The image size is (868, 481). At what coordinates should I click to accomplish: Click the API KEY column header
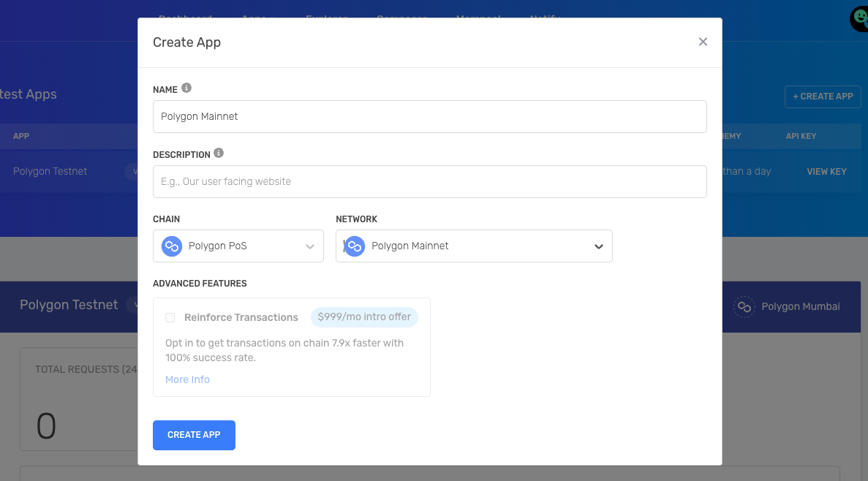click(x=801, y=136)
